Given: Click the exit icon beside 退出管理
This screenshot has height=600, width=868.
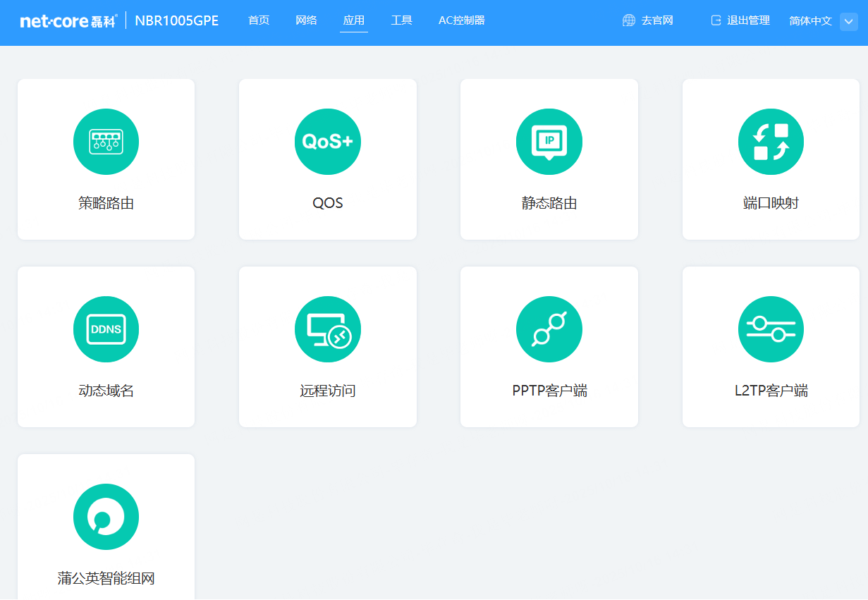Looking at the screenshot, I should point(716,20).
